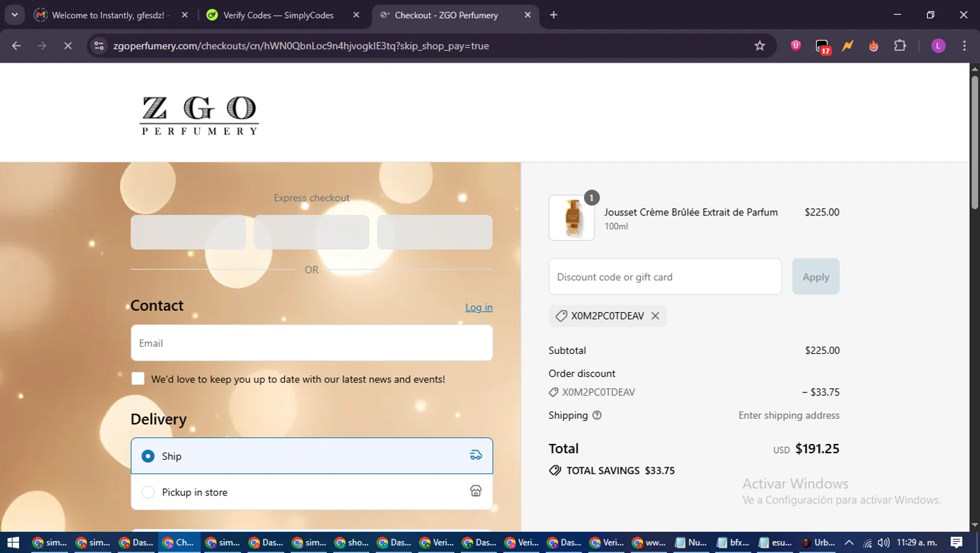Click the volume speaker tray icon
Screen dimensions: 980x553
pos(883,543)
